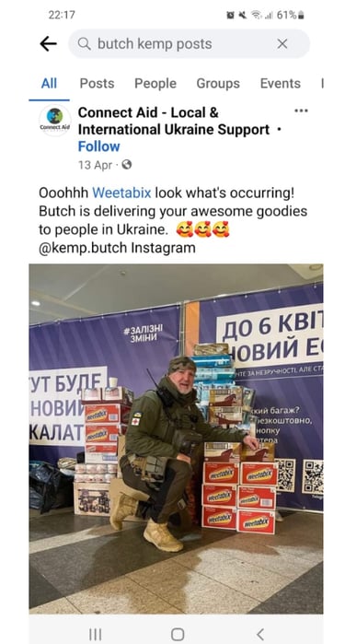Open the Weetabix delivery photo
The height and width of the screenshot is (644, 345).
[176, 439]
